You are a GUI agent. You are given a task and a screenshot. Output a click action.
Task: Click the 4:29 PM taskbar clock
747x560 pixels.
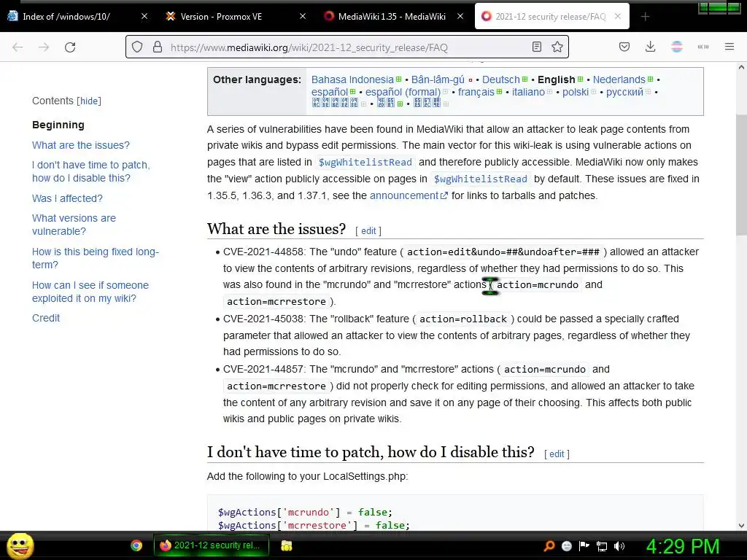click(682, 546)
